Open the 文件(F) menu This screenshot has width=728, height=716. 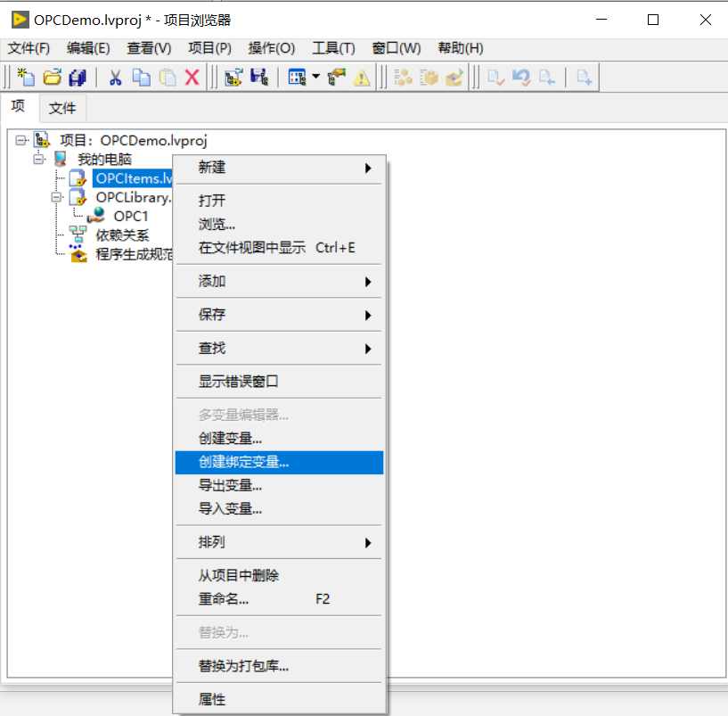click(29, 48)
